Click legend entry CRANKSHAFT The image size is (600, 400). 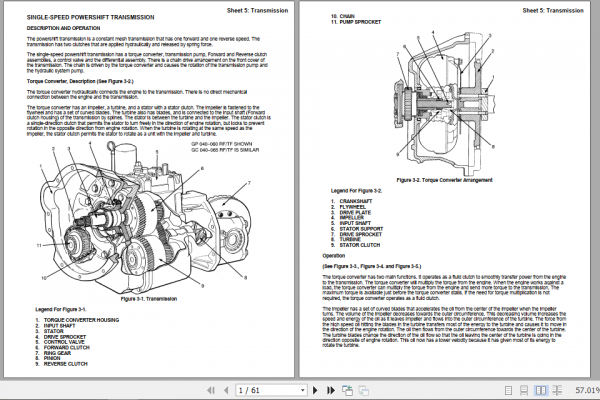point(355,201)
